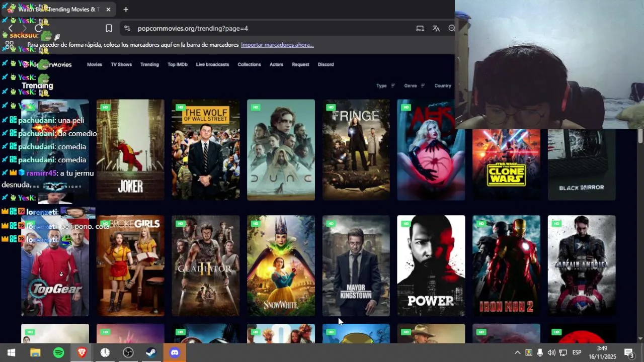Open the Black Mirror poster
The width and height of the screenshot is (644, 362).
coord(582,164)
